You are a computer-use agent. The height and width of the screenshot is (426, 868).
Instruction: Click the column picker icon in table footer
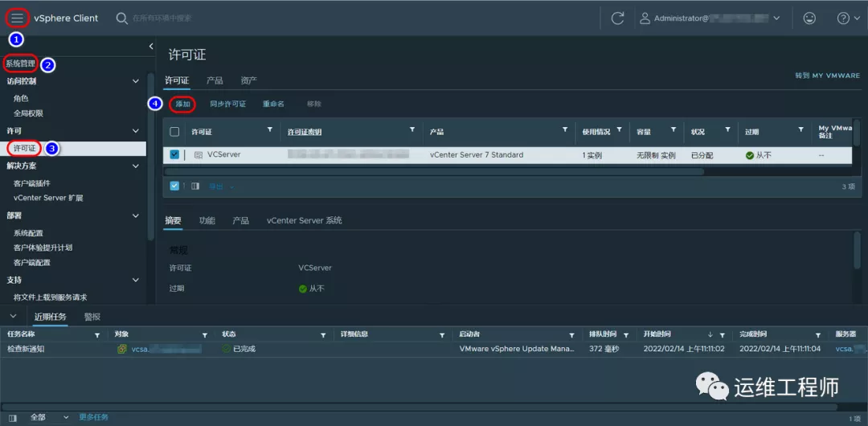[195, 186]
